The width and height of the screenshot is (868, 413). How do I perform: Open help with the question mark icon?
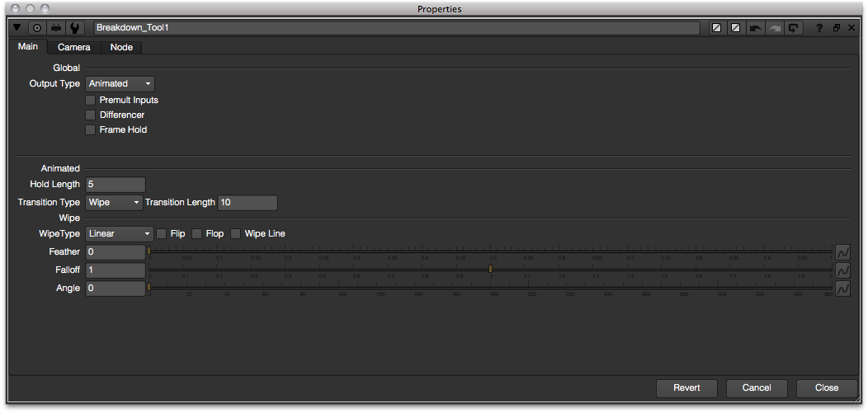pos(820,28)
